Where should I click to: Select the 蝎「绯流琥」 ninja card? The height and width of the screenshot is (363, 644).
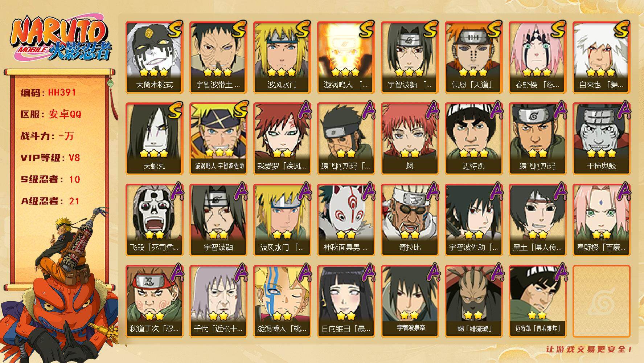473,301
